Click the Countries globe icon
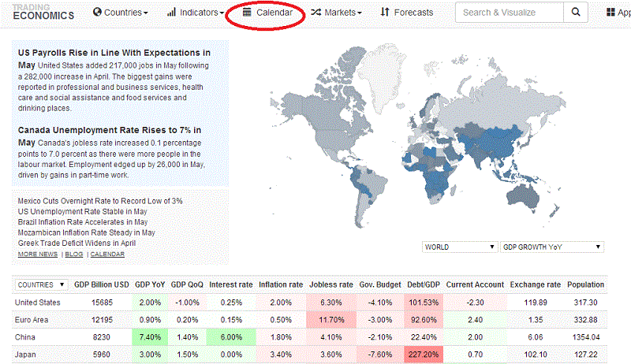 98,13
